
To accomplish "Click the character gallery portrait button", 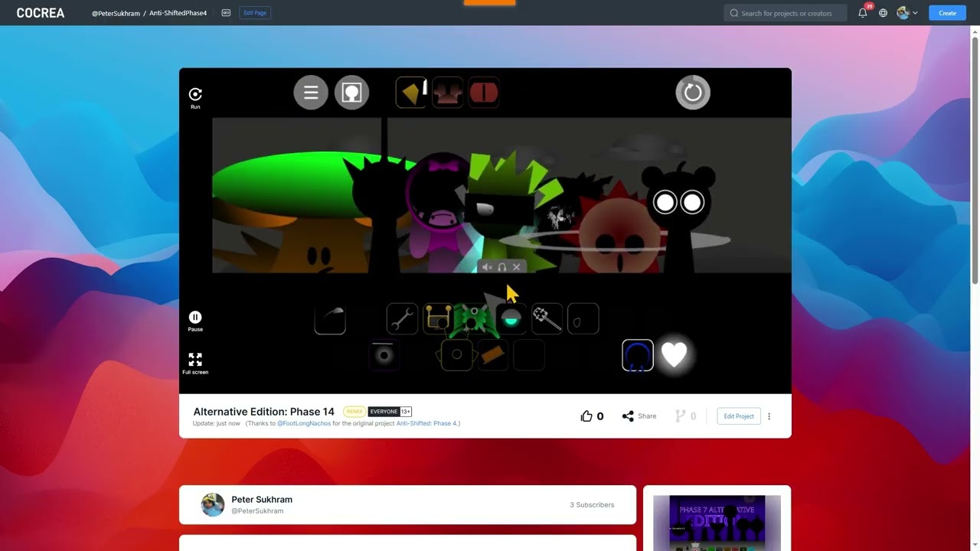I will tap(352, 93).
